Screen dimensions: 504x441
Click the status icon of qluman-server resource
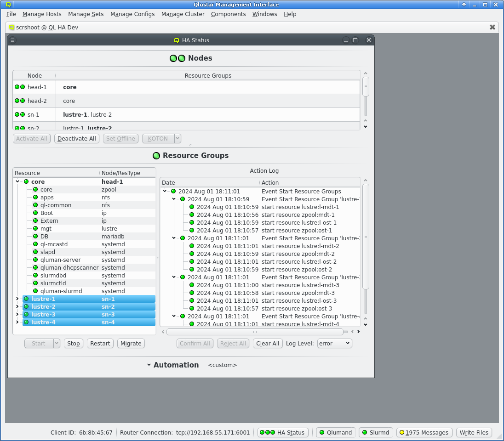pos(35,260)
